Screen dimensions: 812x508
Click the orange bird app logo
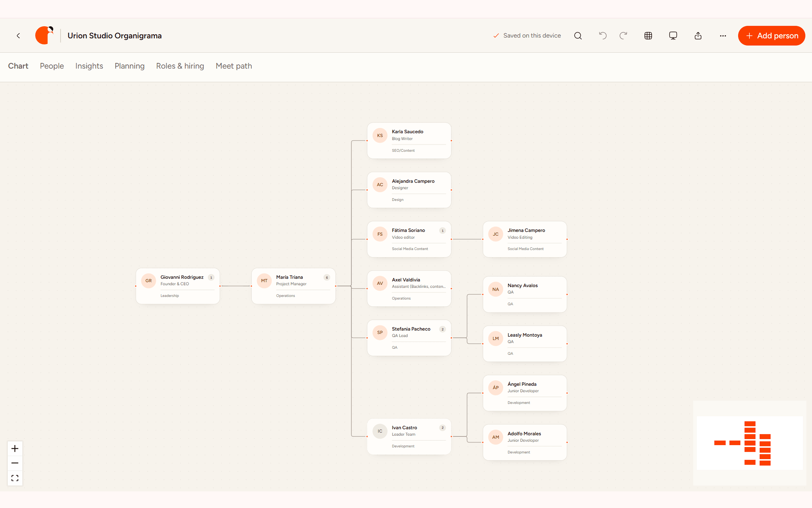click(45, 35)
